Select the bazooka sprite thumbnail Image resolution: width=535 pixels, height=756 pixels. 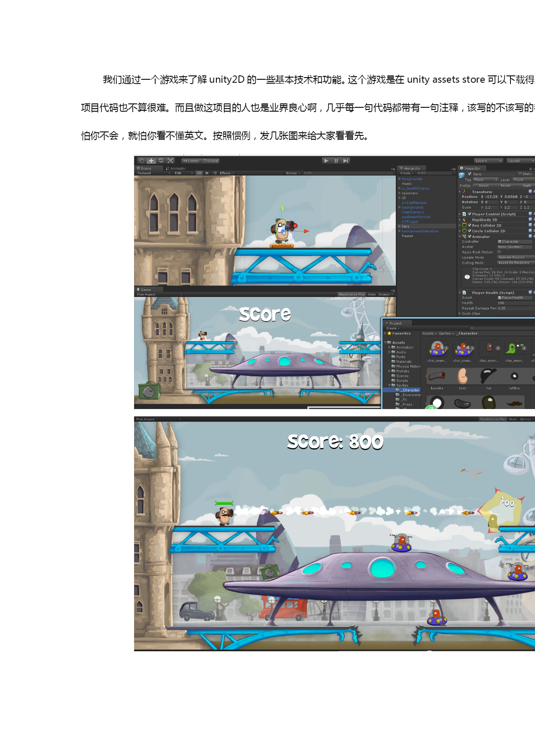pyautogui.click(x=437, y=376)
